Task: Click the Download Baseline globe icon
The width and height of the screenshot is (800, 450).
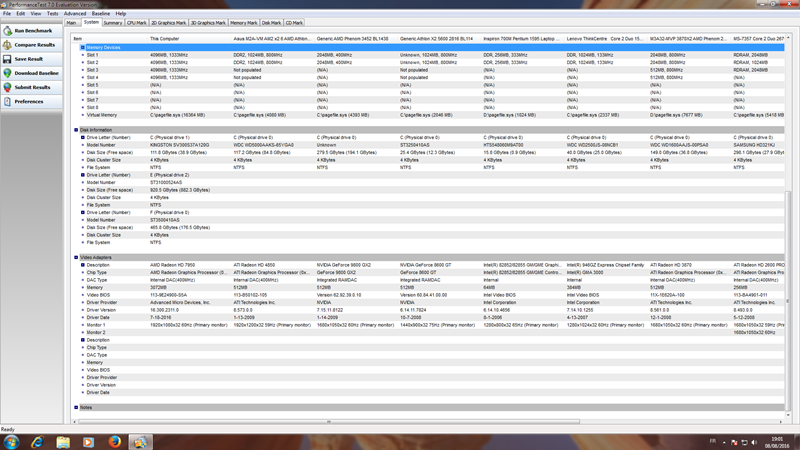Action: (x=7, y=73)
